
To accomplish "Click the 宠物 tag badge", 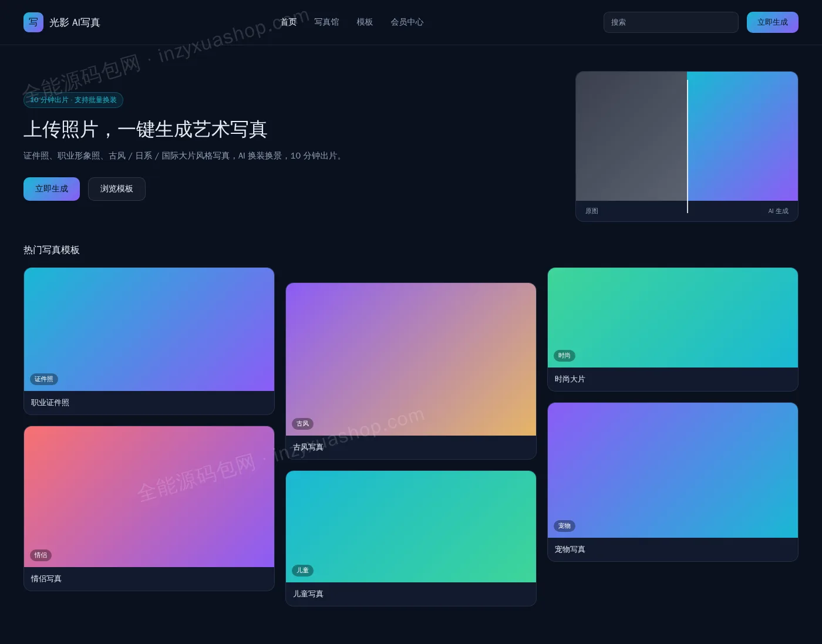I will [x=565, y=526].
